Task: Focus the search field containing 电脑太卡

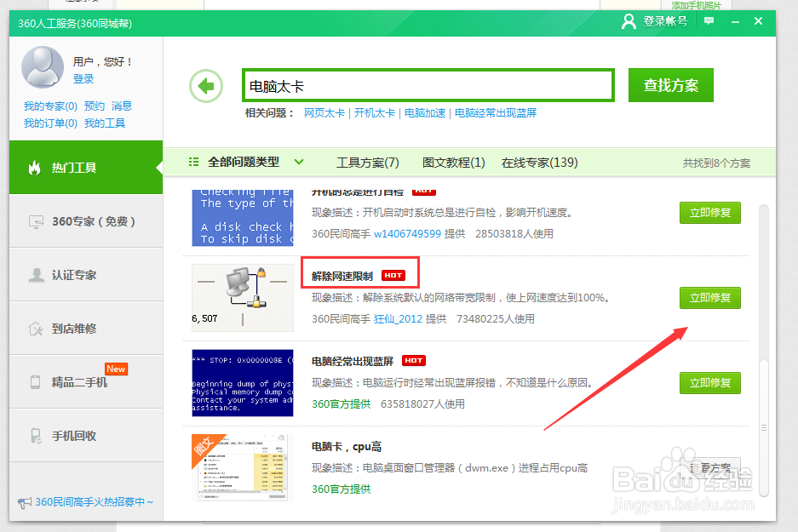Action: tap(428, 85)
